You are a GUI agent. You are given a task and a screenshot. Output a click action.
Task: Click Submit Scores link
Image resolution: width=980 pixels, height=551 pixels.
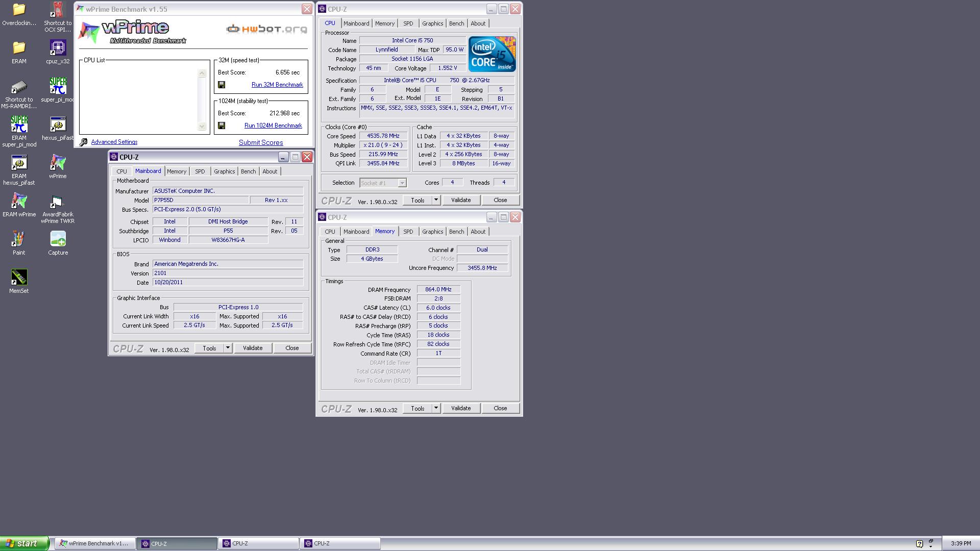pos(261,142)
